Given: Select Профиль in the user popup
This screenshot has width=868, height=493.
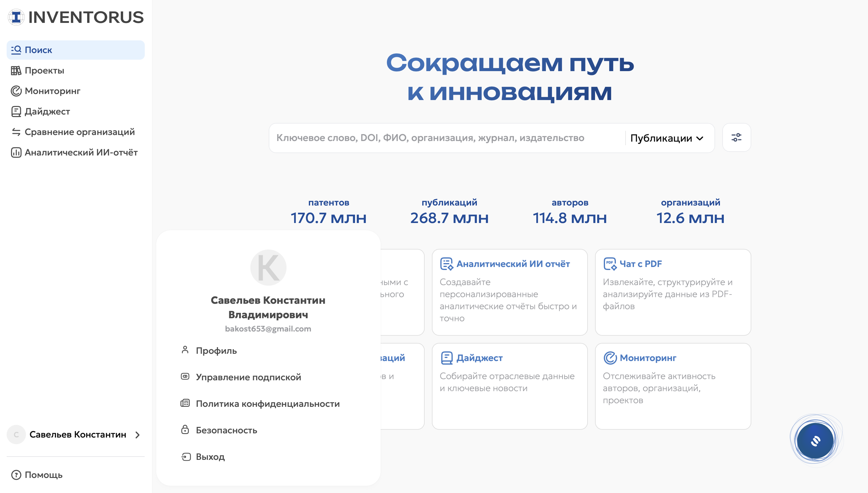Looking at the screenshot, I should point(216,350).
